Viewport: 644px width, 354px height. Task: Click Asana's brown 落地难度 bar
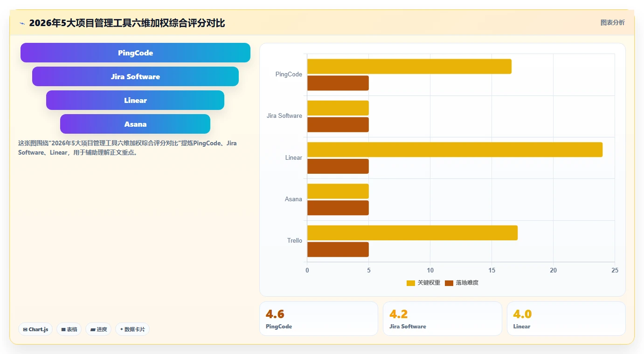(338, 208)
